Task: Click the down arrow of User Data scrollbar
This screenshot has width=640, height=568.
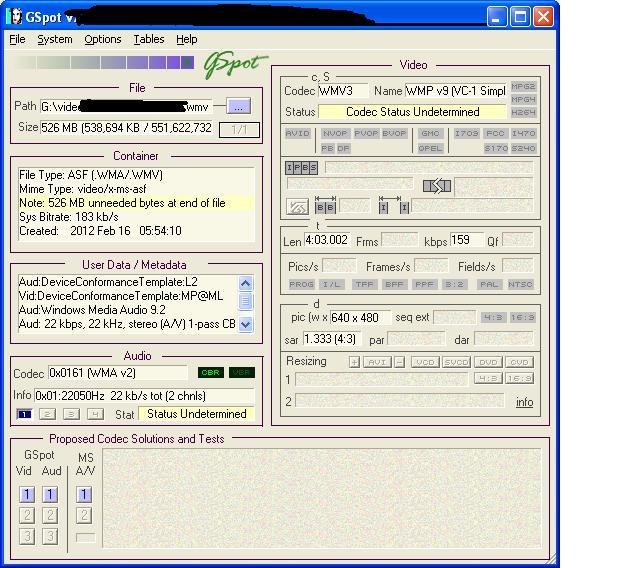Action: (x=245, y=324)
